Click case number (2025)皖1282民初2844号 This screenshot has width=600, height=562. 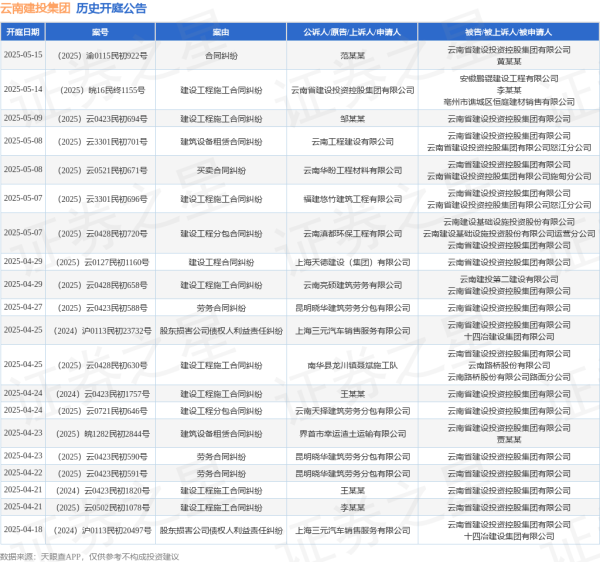103,434
